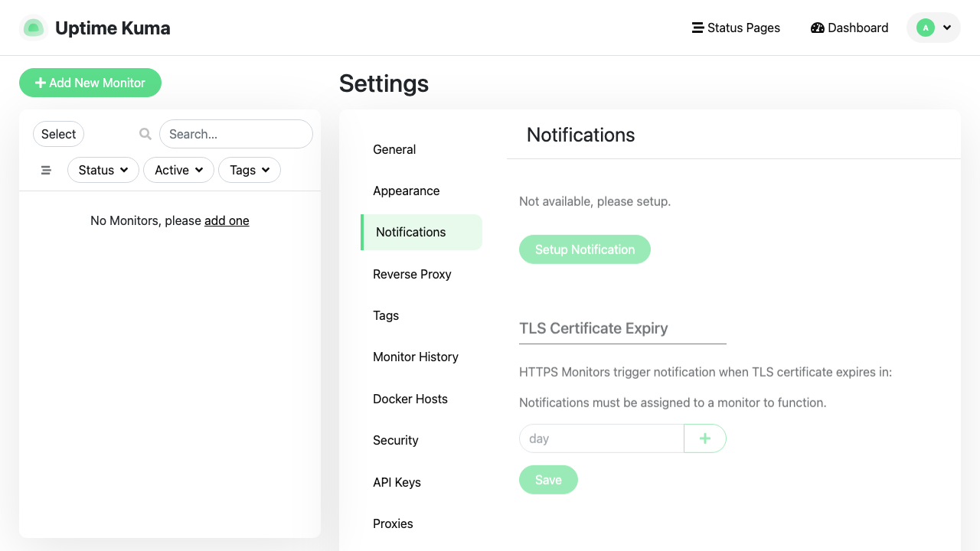Open the Tags filter dropdown
The width and height of the screenshot is (980, 551).
(250, 170)
